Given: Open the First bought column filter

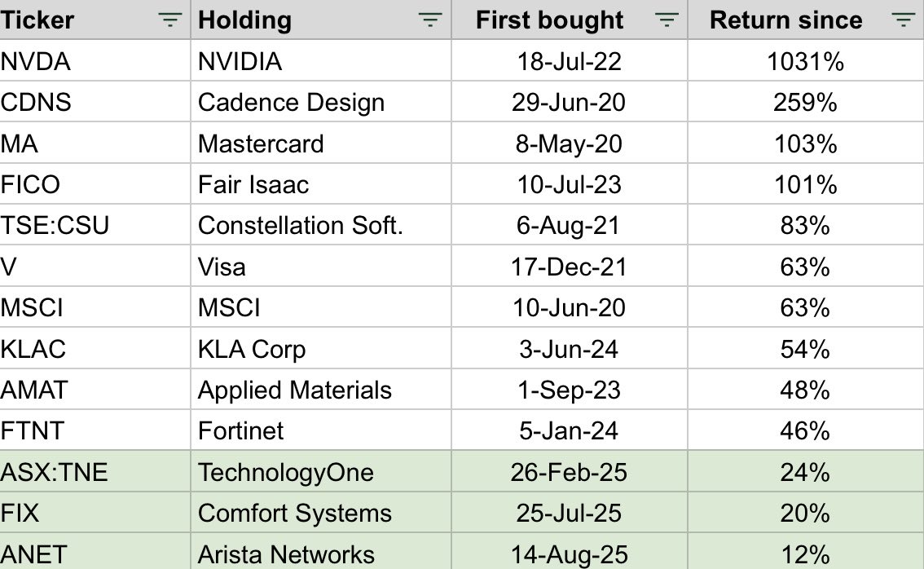Looking at the screenshot, I should point(667,20).
